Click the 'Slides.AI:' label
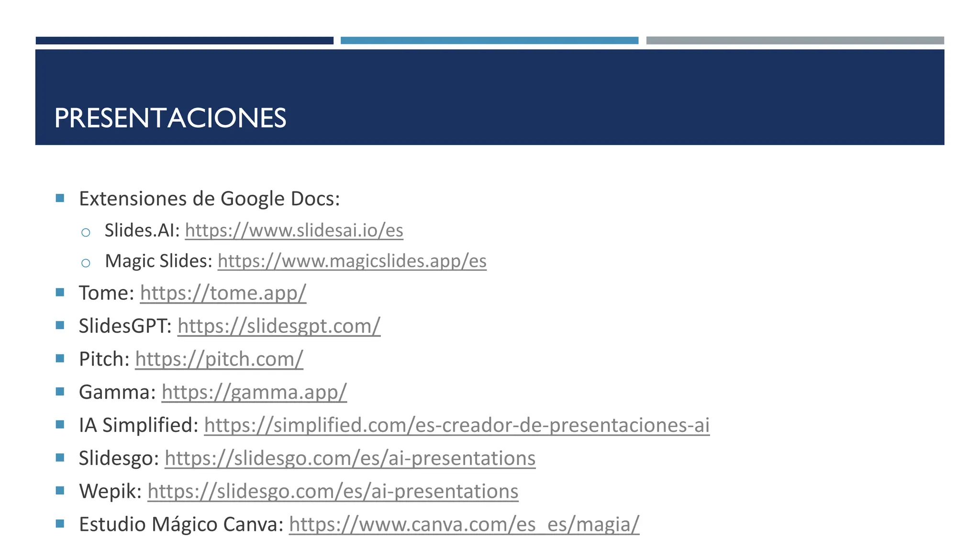This screenshot has width=980, height=551. [142, 231]
